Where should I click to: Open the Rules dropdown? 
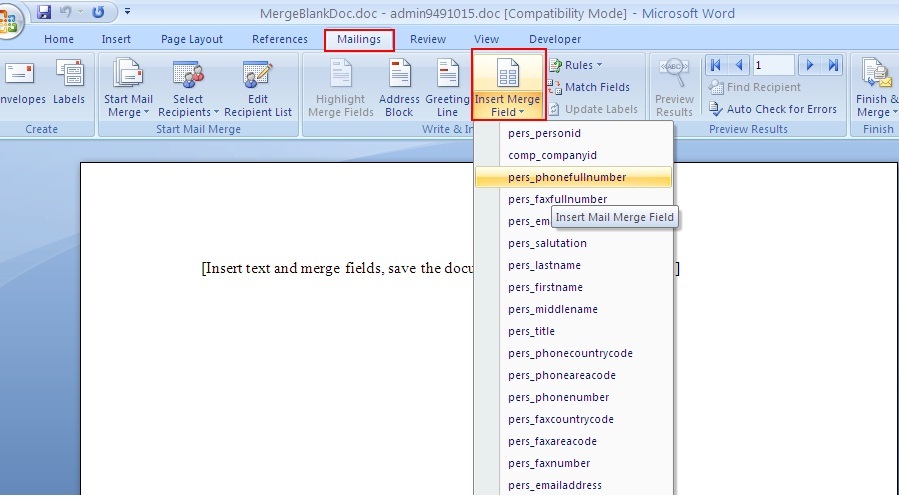(576, 65)
